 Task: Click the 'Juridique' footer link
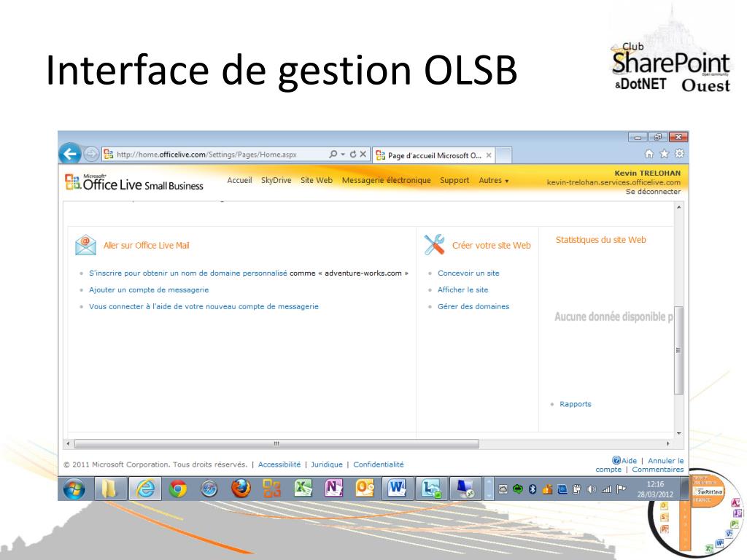326,464
